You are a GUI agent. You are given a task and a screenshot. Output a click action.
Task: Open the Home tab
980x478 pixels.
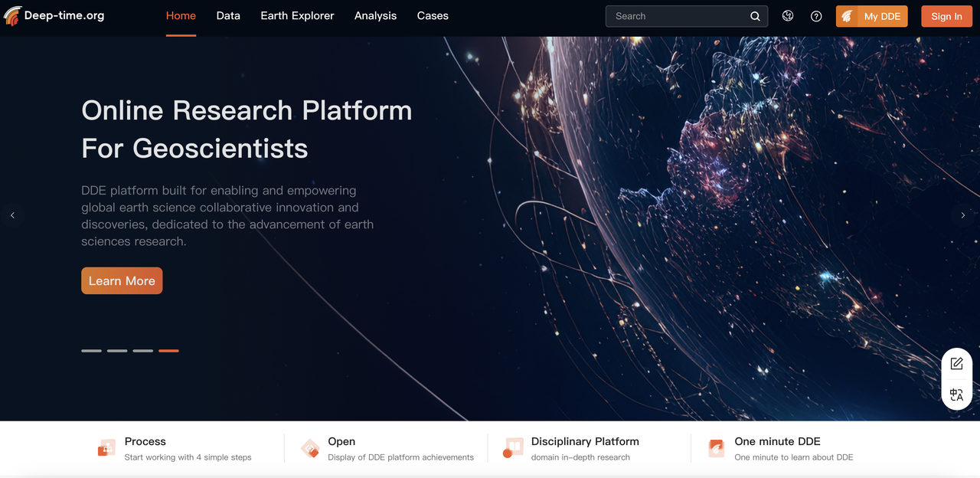(x=181, y=15)
